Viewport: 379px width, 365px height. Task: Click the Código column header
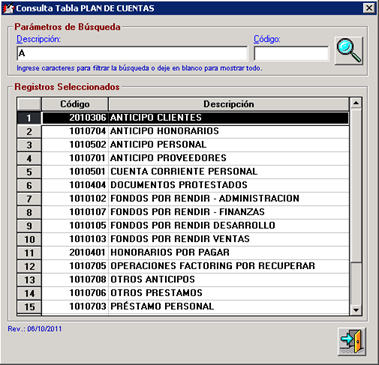(x=75, y=104)
